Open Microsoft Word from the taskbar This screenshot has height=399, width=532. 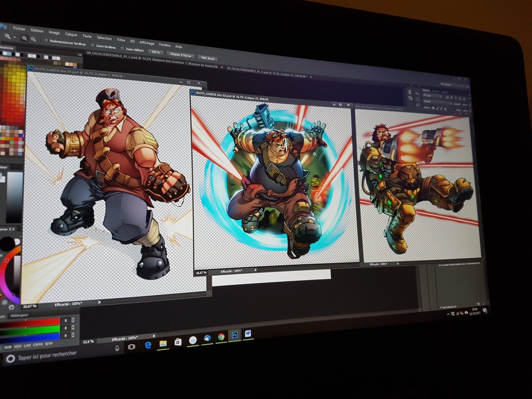click(248, 333)
